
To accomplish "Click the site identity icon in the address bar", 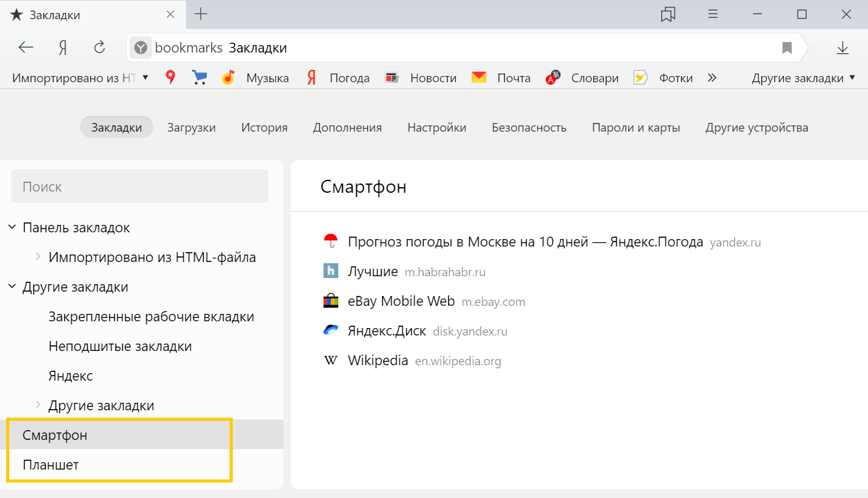I will coord(141,48).
